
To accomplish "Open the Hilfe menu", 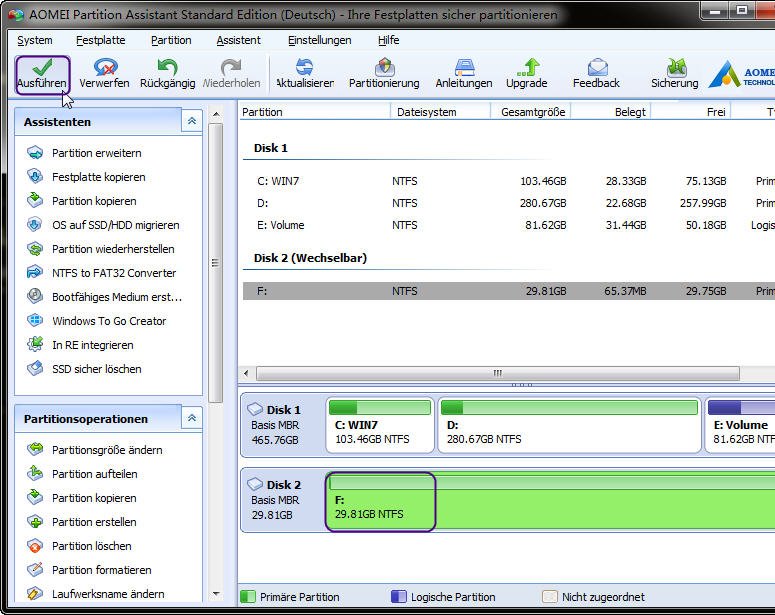I will [x=388, y=40].
